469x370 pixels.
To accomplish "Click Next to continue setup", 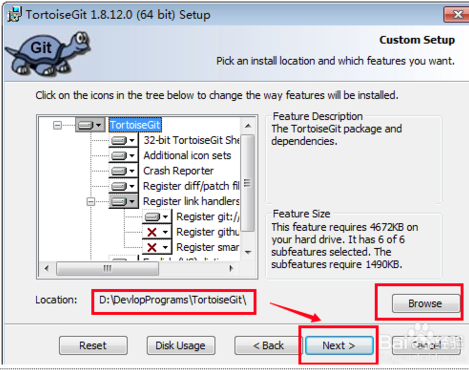I will (339, 345).
